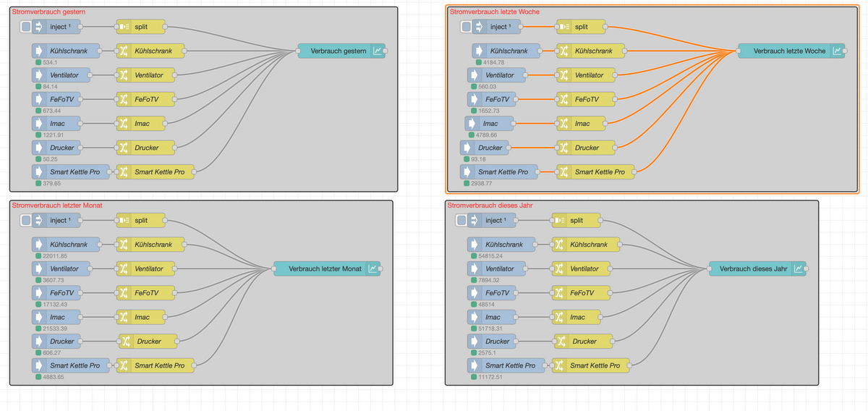Click the split node icon in letzte Woche group
This screenshot has width=868, height=411.
coord(564,27)
